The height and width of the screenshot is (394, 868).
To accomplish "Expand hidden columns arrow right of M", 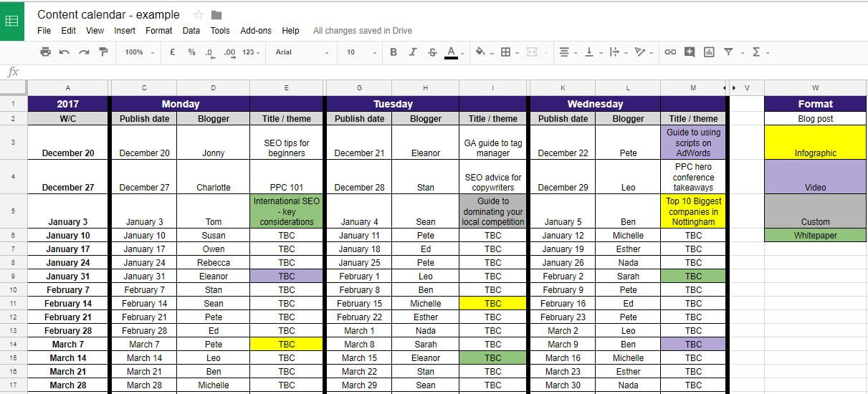I will pos(725,87).
